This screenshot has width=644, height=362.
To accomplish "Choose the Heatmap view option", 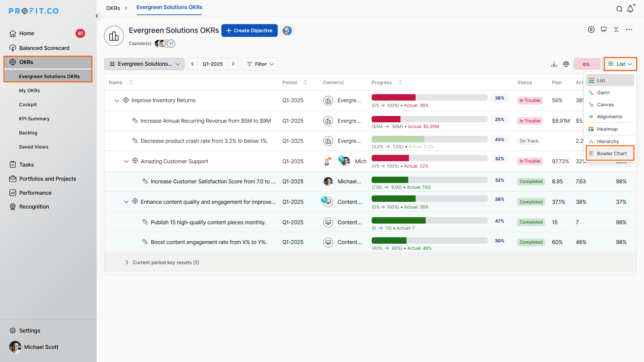I will point(607,129).
